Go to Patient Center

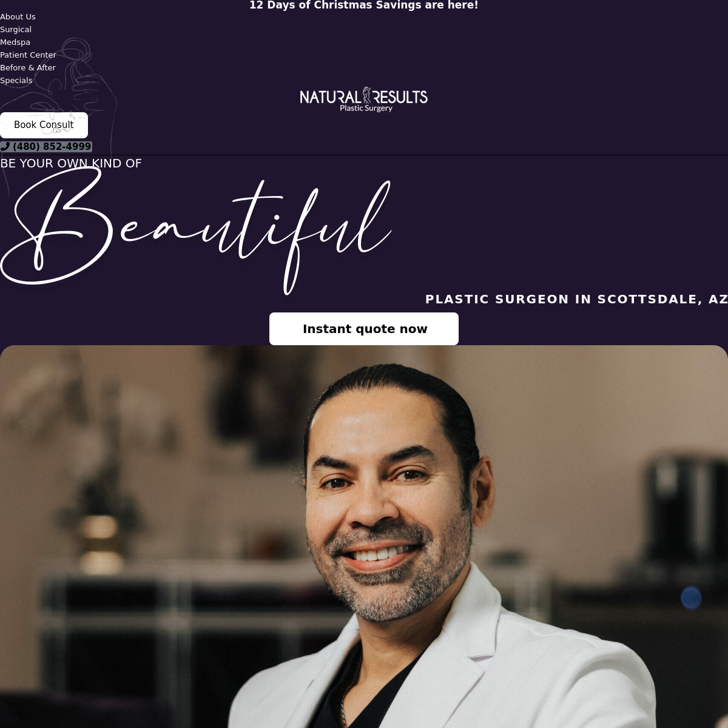tap(28, 55)
